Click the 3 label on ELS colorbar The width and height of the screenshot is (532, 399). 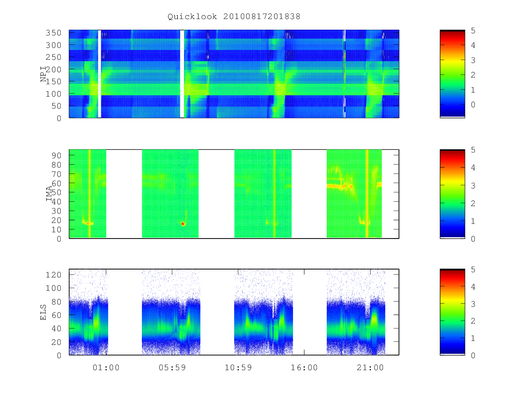click(x=473, y=304)
